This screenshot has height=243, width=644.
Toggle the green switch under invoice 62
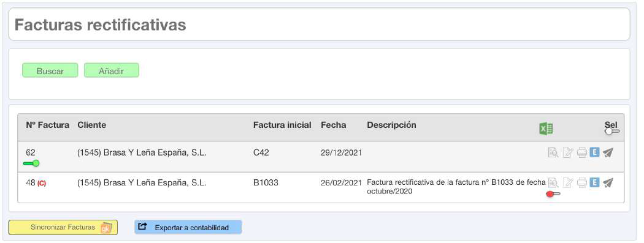[x=31, y=163]
